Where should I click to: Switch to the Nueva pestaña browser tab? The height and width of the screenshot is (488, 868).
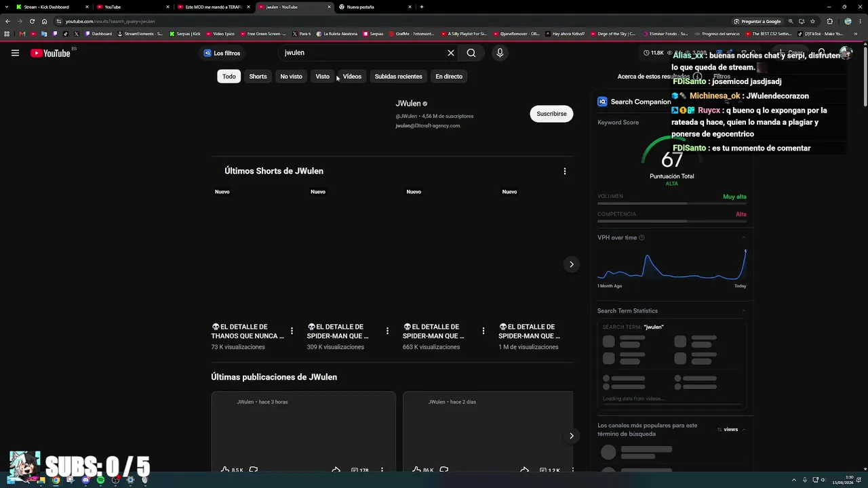[375, 7]
